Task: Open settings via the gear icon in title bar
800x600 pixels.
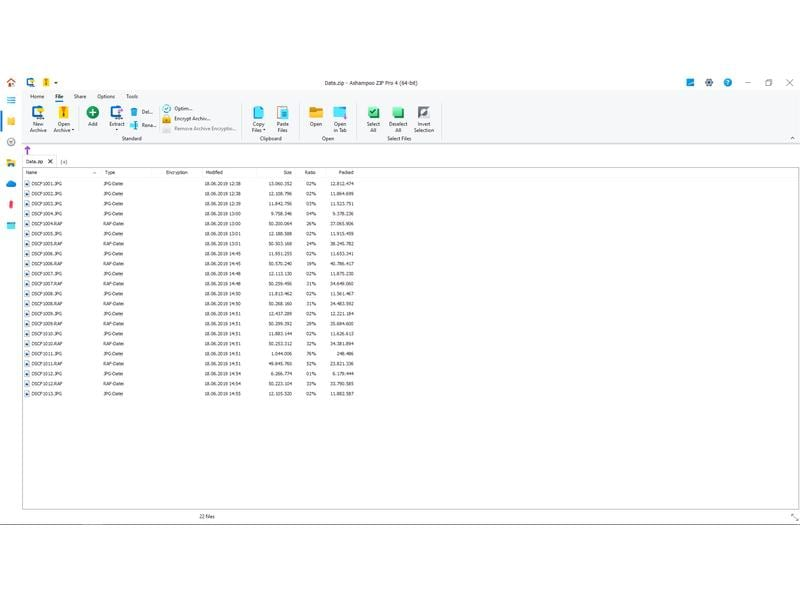Action: click(709, 83)
